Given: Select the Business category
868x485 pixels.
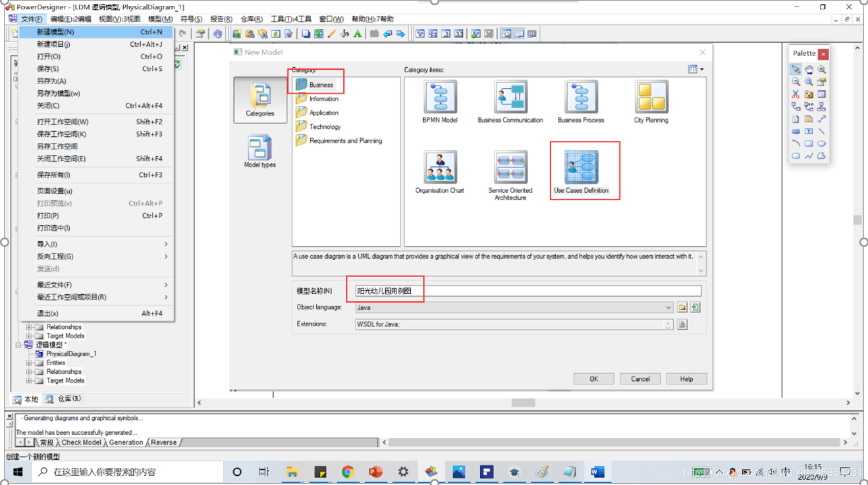Looking at the screenshot, I should click(315, 84).
